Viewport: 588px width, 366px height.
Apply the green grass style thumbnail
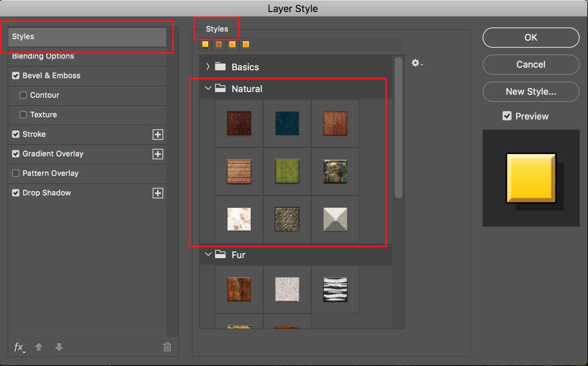tap(287, 171)
